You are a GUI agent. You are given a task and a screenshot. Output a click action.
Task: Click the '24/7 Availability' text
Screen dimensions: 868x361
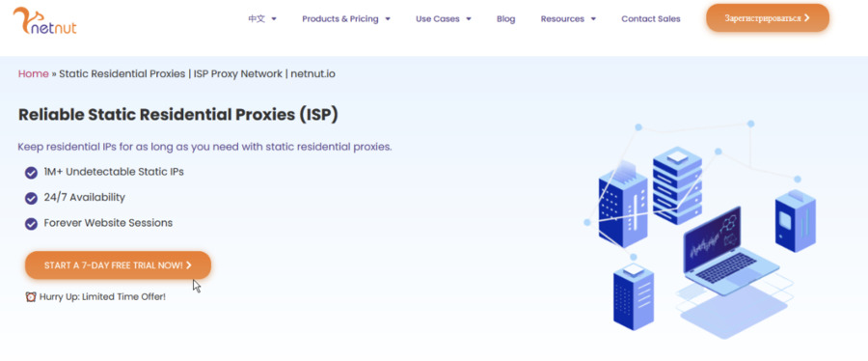pyautogui.click(x=85, y=197)
